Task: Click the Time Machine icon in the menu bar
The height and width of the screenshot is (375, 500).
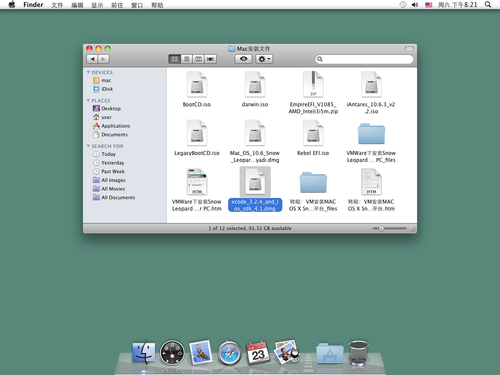Action: point(403,5)
